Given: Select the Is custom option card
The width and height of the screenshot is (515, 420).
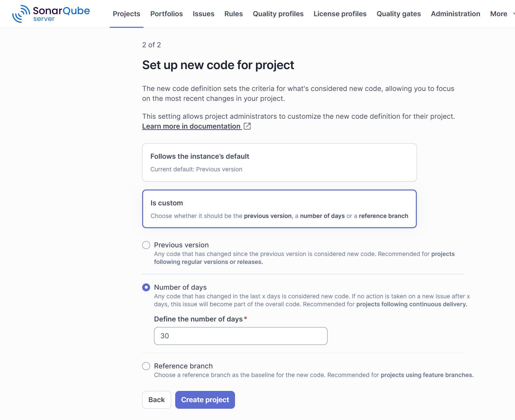Looking at the screenshot, I should click(x=279, y=209).
